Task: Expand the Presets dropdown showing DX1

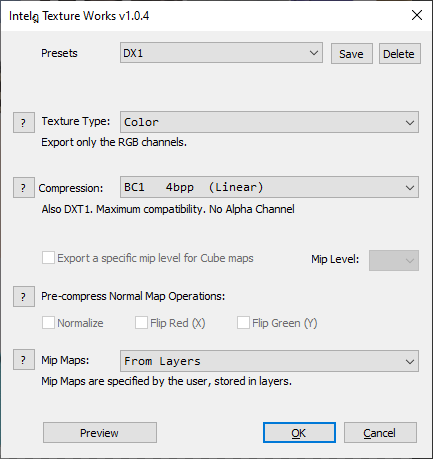Action: [x=221, y=53]
